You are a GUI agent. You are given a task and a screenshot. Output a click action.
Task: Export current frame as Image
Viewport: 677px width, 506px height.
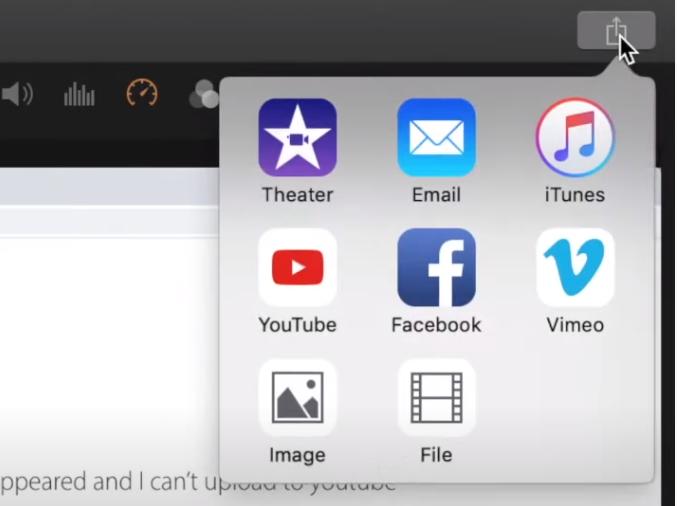pyautogui.click(x=297, y=398)
